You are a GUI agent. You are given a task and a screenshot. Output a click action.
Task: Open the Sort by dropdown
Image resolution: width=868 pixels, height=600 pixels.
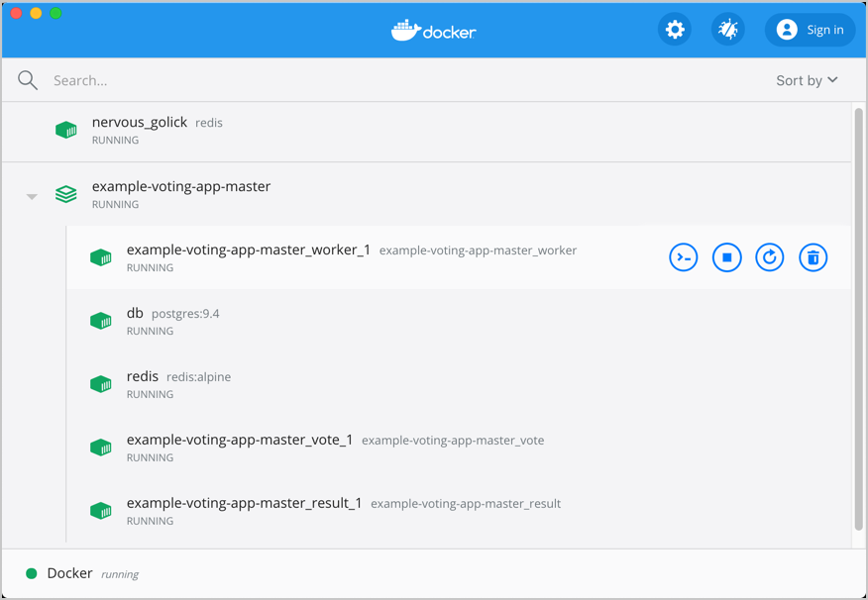(807, 80)
